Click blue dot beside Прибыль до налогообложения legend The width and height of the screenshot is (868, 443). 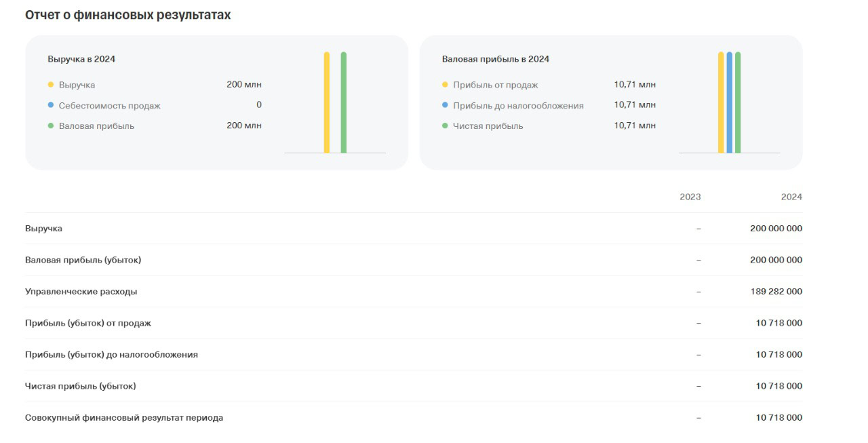(445, 105)
